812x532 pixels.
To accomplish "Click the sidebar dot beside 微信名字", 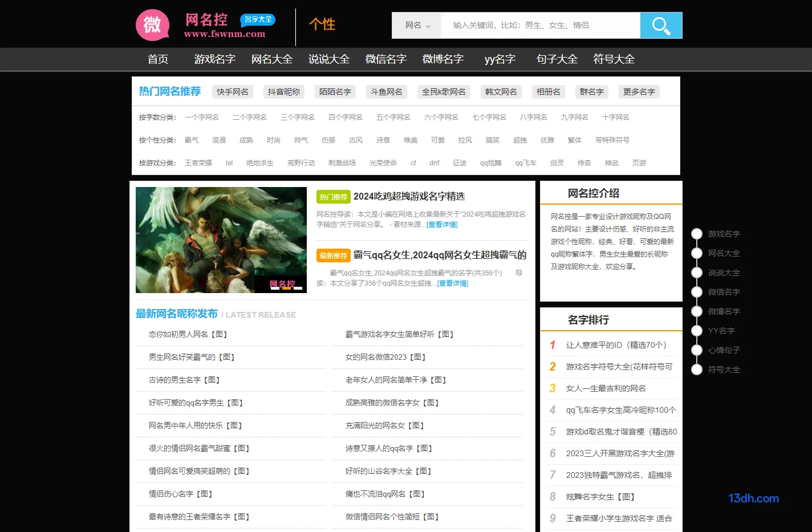I will tap(697, 292).
